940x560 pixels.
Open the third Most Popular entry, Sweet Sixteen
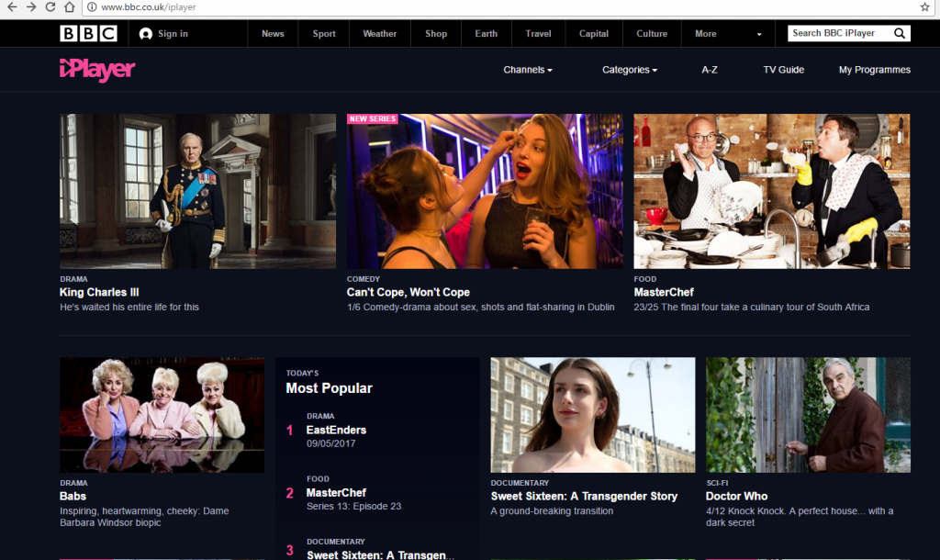click(x=380, y=554)
